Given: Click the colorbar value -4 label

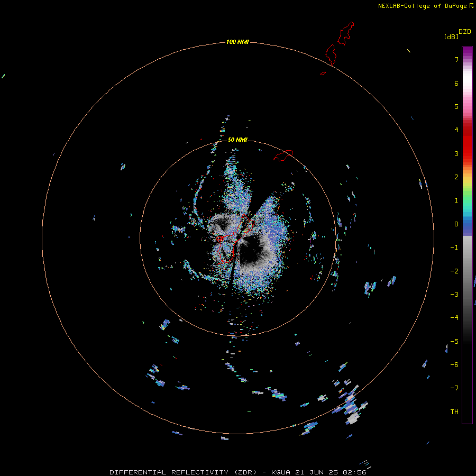Looking at the screenshot, I should tap(454, 318).
